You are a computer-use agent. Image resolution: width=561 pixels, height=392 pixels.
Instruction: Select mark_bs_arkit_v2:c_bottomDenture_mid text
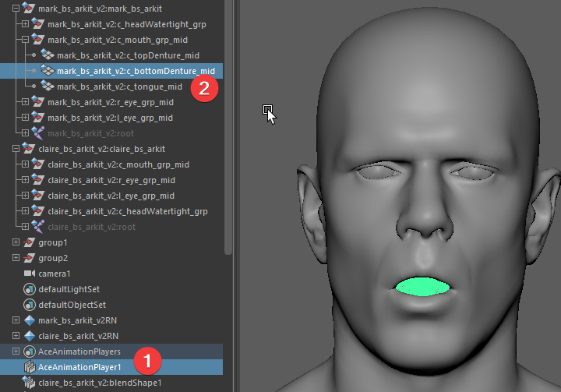point(136,71)
